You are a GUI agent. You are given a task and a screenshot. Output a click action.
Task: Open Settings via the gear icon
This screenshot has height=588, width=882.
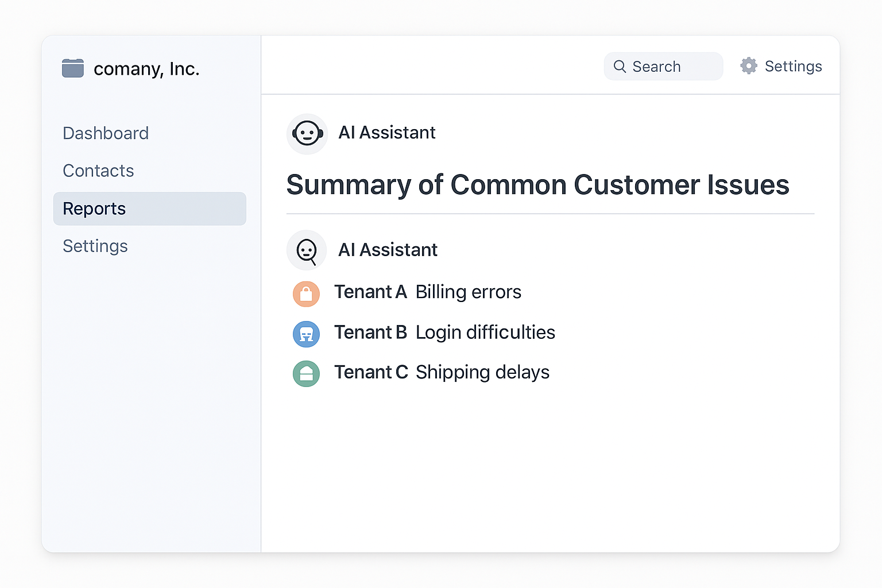click(x=748, y=65)
